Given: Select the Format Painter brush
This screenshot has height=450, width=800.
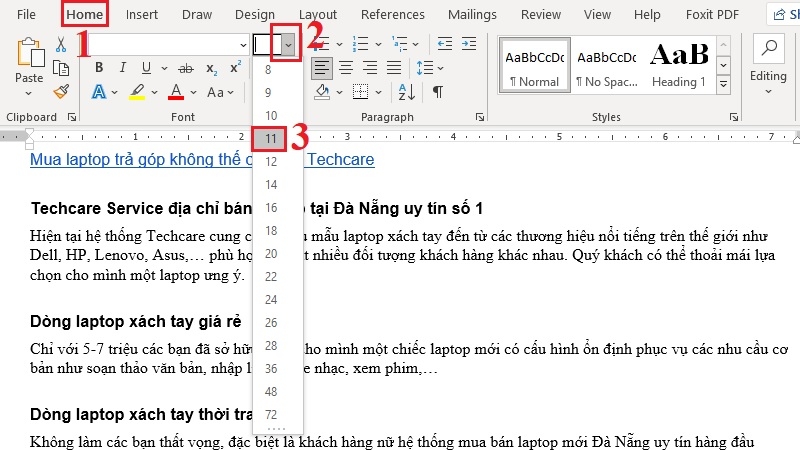Looking at the screenshot, I should coord(61,91).
